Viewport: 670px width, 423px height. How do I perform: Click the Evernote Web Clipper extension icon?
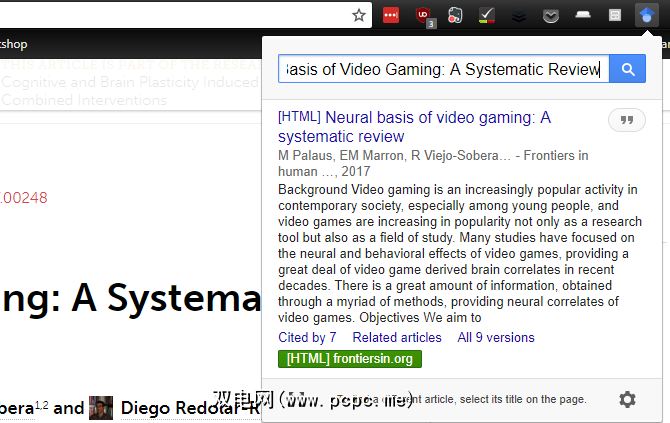(x=455, y=15)
